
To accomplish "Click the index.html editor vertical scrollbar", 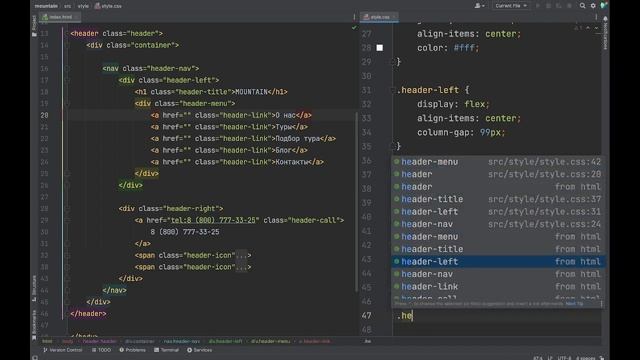I will pyautogui.click(x=357, y=202).
